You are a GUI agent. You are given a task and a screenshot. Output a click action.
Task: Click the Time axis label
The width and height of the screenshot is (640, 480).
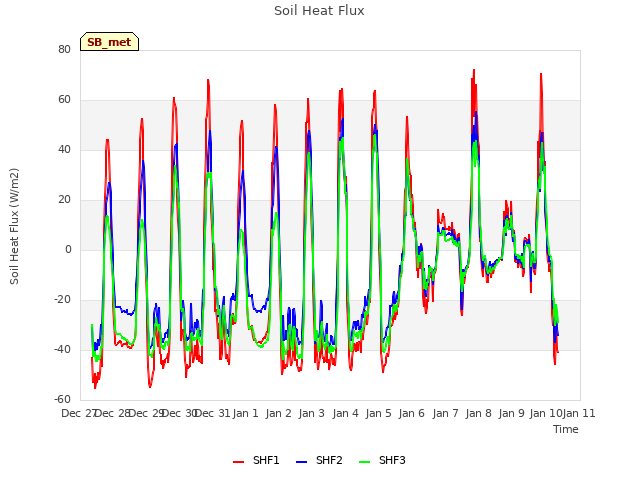[x=566, y=429]
